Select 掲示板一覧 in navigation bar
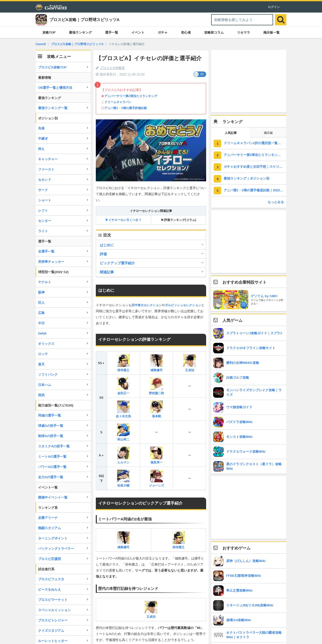322x644 pixels. coord(271,33)
